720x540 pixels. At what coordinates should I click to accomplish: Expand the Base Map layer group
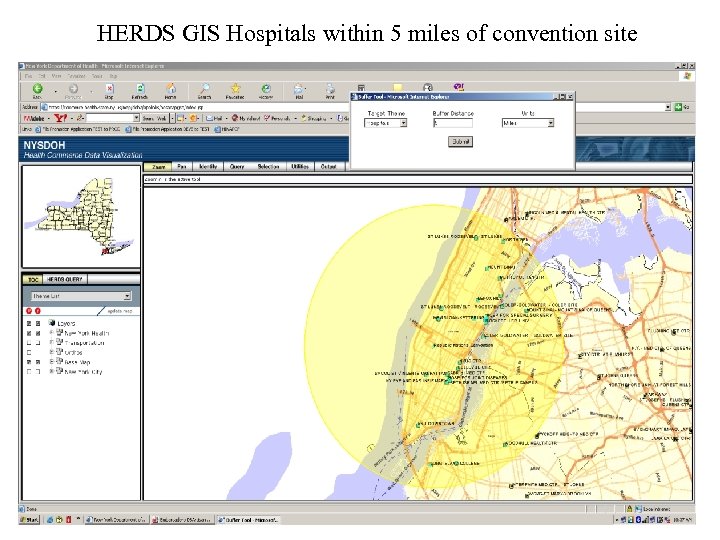(51, 361)
